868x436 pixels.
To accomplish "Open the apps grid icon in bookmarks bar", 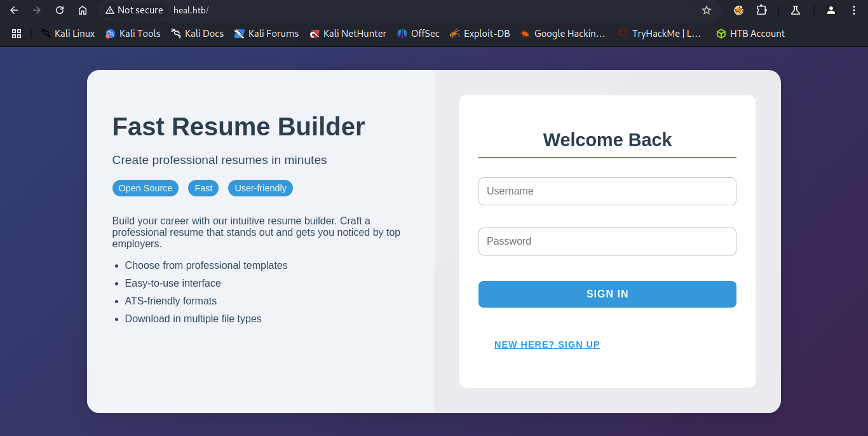I will 17,34.
